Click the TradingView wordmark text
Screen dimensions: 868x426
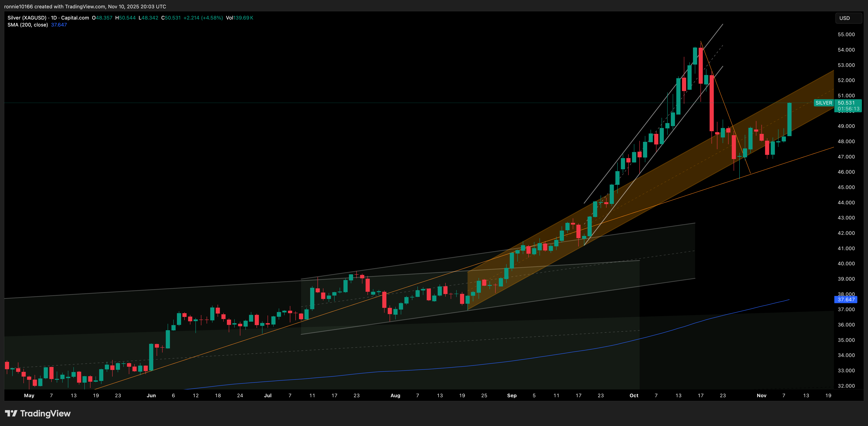pyautogui.click(x=45, y=413)
